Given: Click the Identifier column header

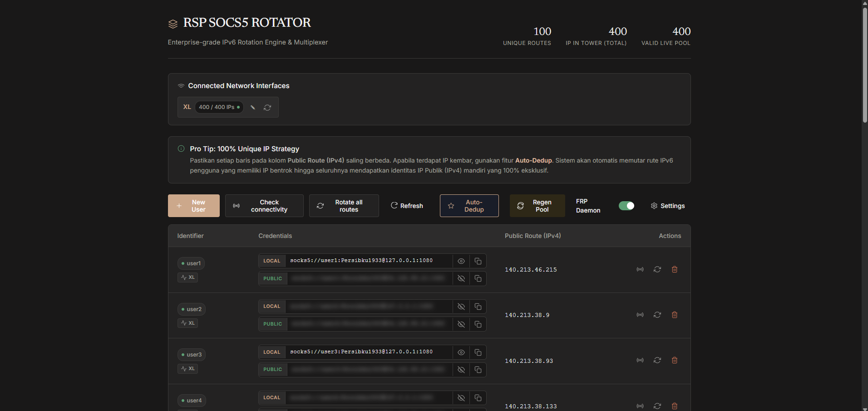Looking at the screenshot, I should click(x=190, y=236).
